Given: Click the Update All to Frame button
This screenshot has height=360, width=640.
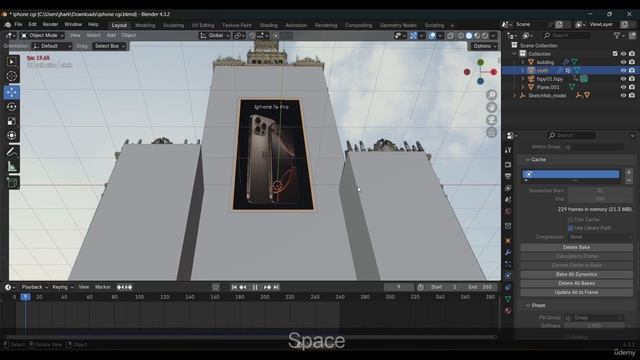Looking at the screenshot, I should click(576, 292).
